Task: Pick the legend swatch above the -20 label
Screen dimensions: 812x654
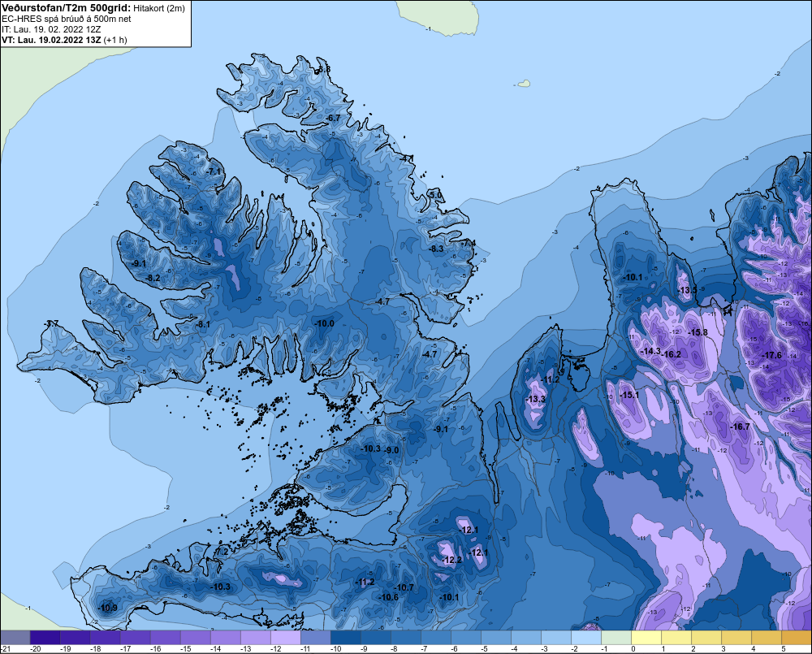Action: point(45,638)
